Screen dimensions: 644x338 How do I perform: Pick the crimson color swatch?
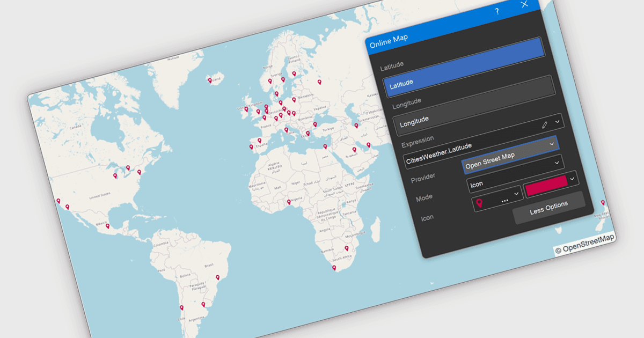[x=546, y=185]
